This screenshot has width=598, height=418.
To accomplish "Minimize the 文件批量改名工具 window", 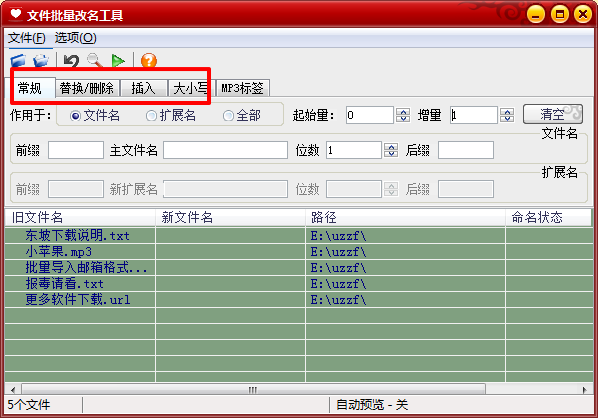I will pos(536,15).
